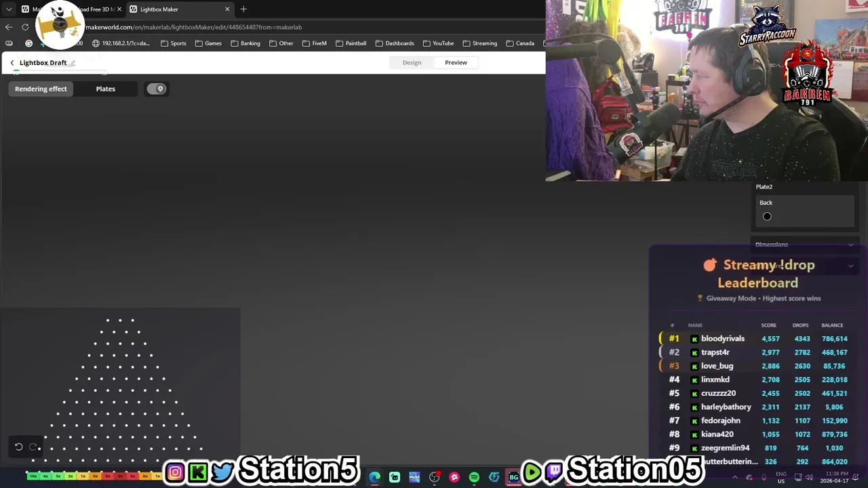Click the Plate2 label
The height and width of the screenshot is (488, 868).
pyautogui.click(x=764, y=187)
